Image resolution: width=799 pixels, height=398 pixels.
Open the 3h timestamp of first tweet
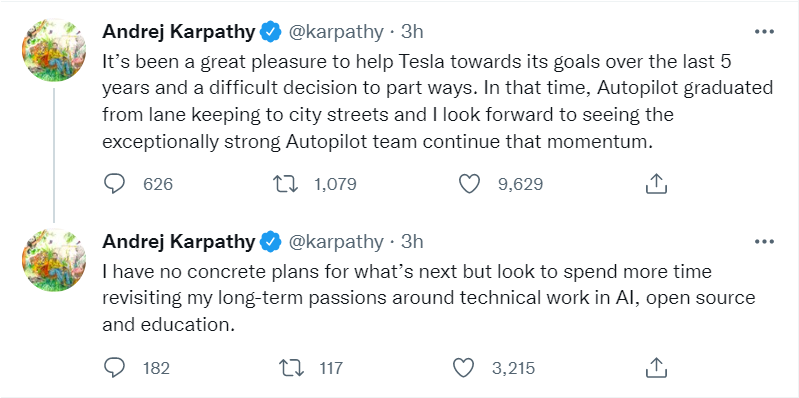(412, 32)
